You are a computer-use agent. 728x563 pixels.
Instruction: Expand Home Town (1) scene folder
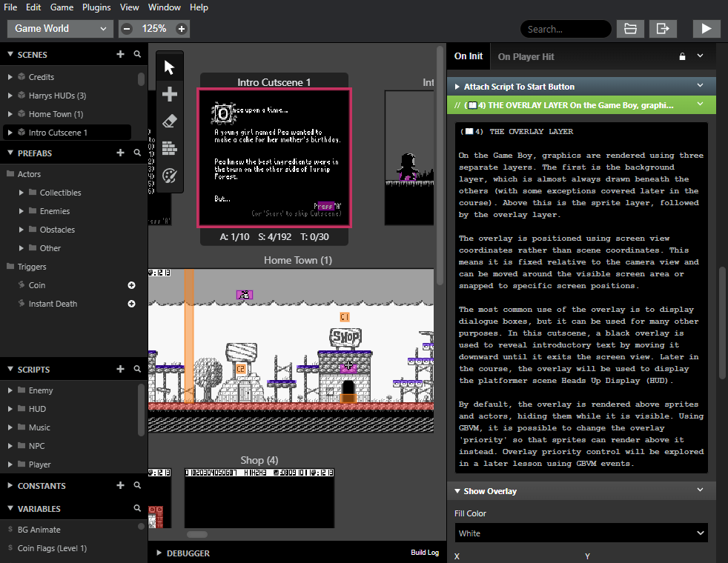pos(10,114)
